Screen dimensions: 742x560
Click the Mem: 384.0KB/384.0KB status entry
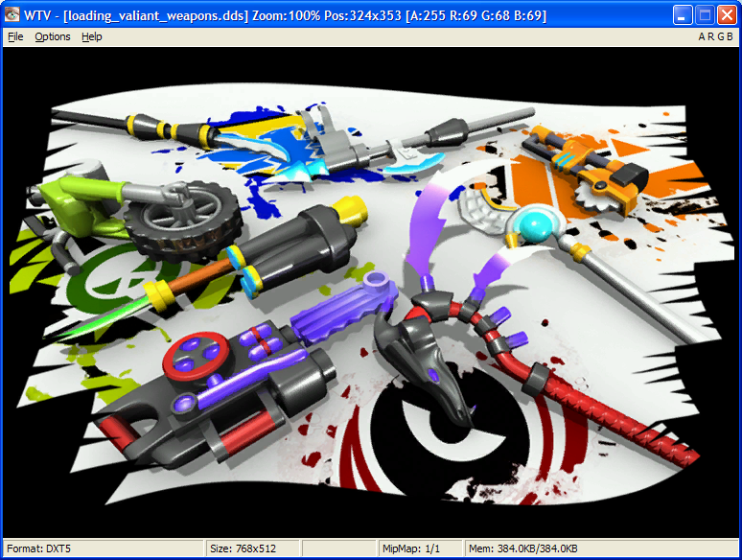click(601, 548)
